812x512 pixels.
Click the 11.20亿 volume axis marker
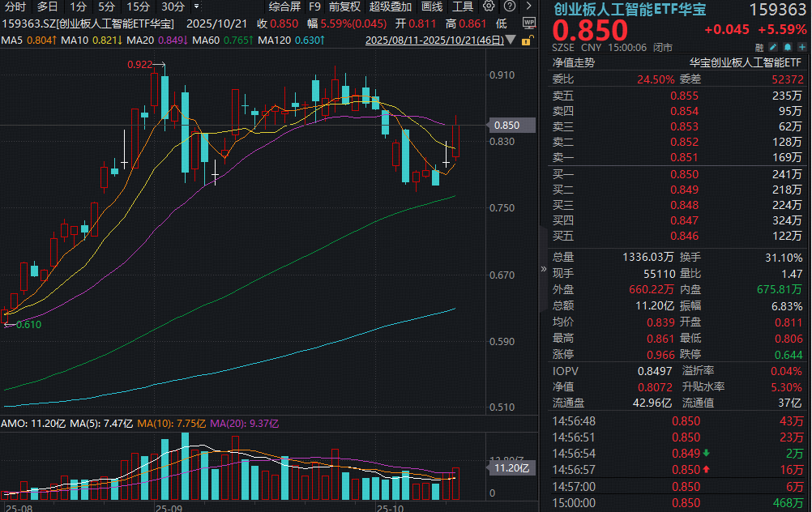click(x=511, y=467)
